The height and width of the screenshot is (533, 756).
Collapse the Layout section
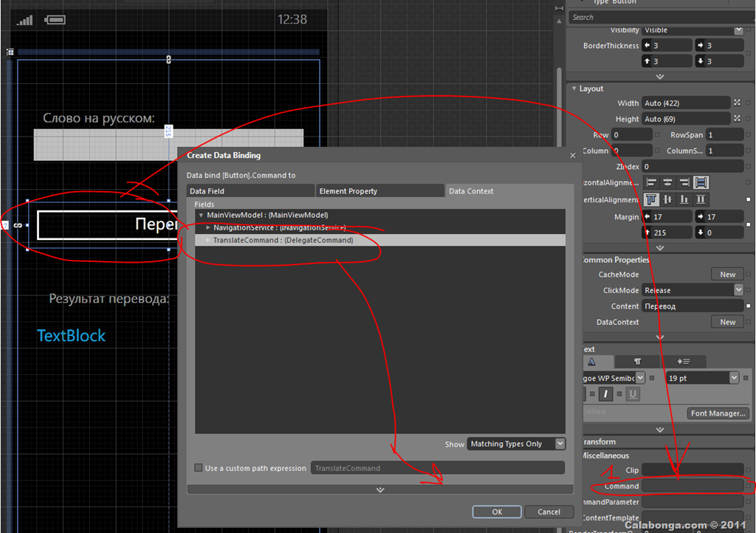[574, 88]
